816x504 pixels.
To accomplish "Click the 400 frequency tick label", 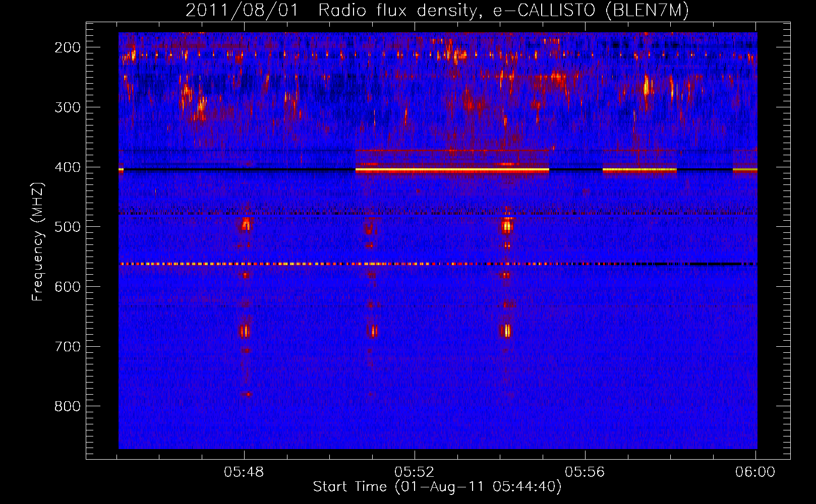I will 68,167.
